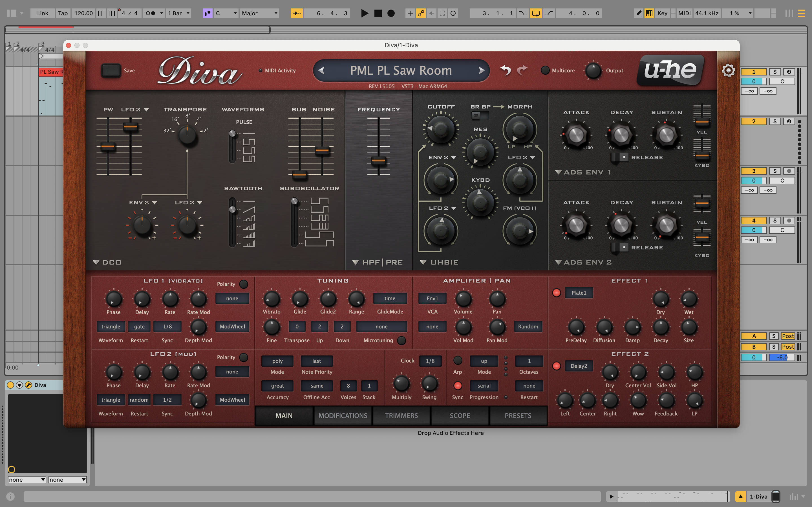
Task: Toggle the arrangement loop switch
Action: 535,14
